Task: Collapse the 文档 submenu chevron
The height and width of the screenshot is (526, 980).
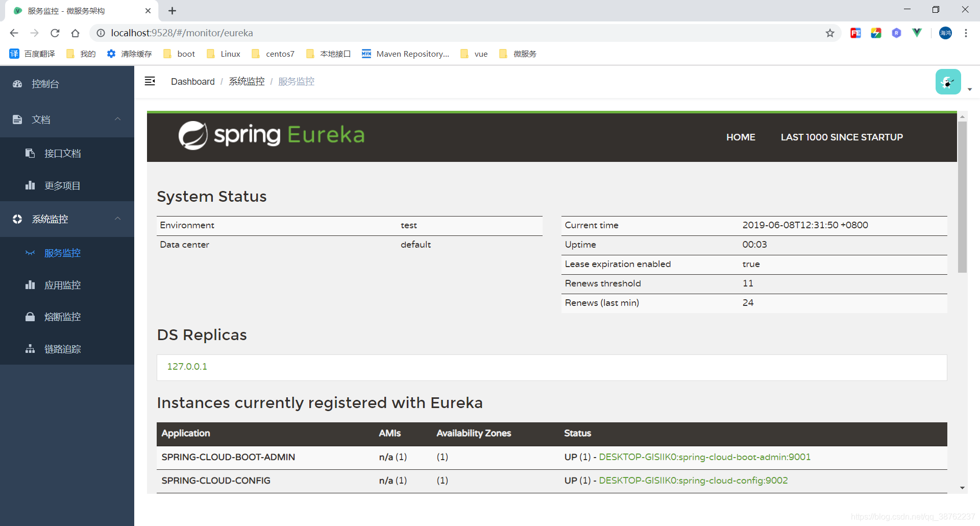Action: 118,119
